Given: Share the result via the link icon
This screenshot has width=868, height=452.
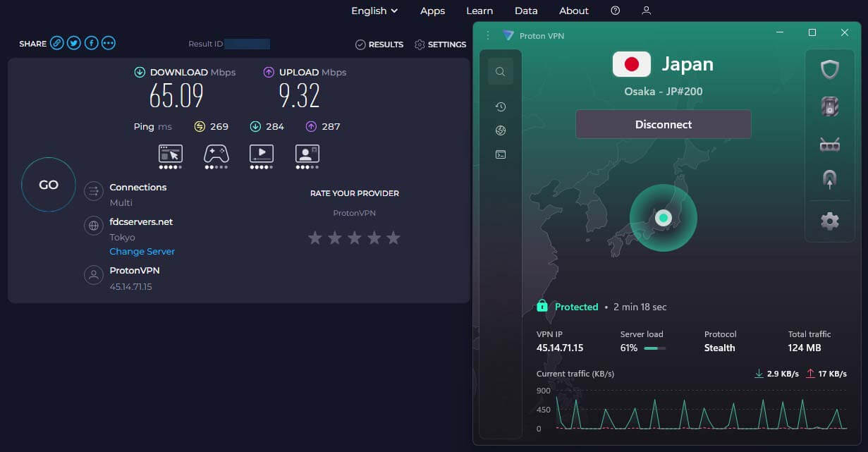Looking at the screenshot, I should [x=56, y=43].
